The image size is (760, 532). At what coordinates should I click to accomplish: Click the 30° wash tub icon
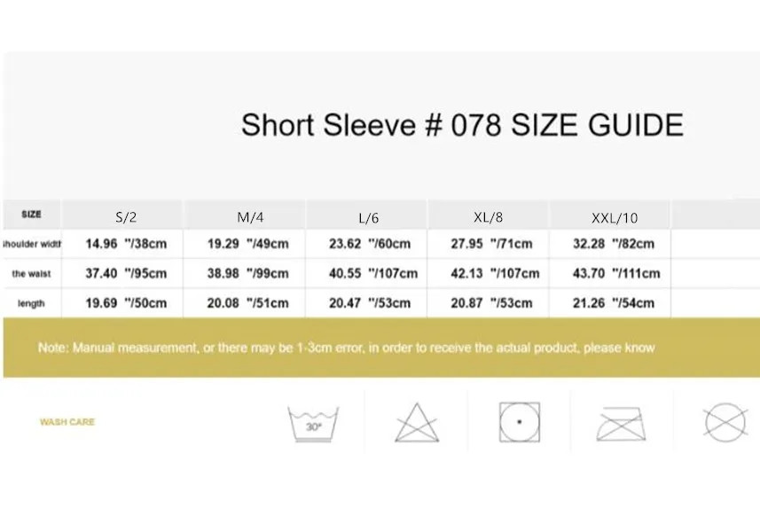[x=314, y=424]
